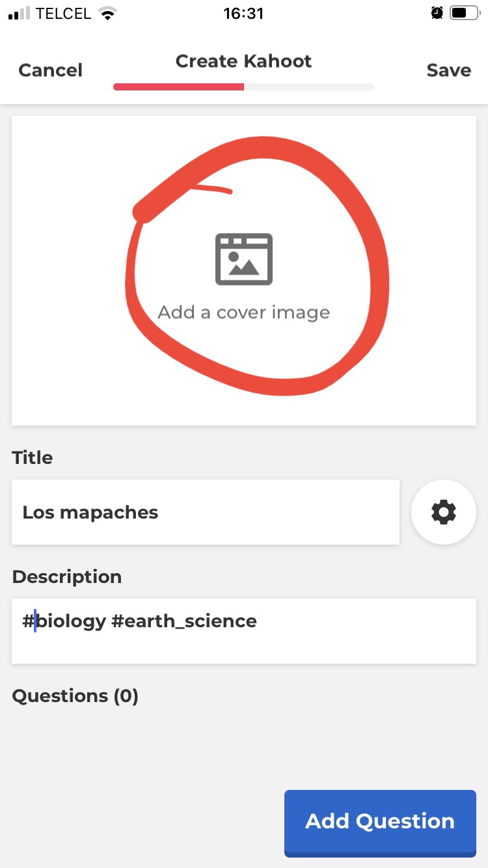Tap the cellular signal bars icon
488x868 pixels.
(19, 13)
